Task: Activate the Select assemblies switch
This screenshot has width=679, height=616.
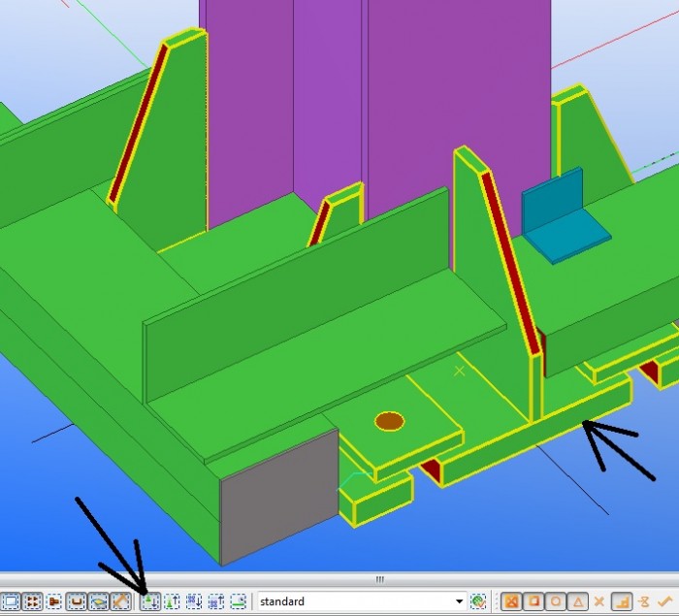Action: click(x=194, y=601)
